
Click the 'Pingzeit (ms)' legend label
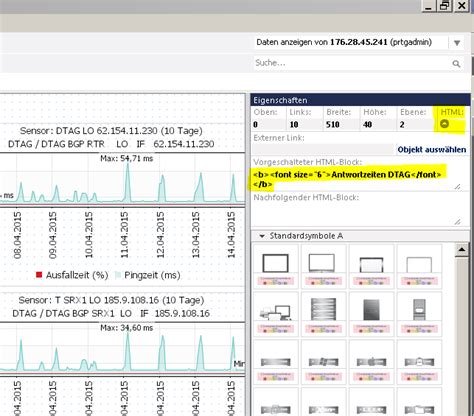point(152,275)
